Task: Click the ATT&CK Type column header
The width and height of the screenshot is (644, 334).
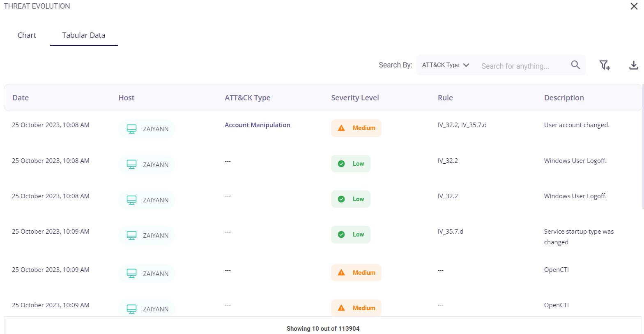Action: 248,98
